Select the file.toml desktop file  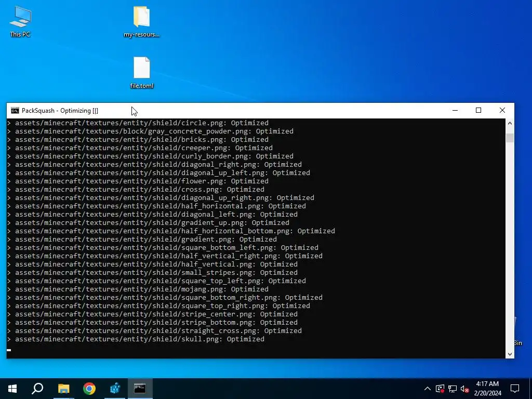click(141, 73)
